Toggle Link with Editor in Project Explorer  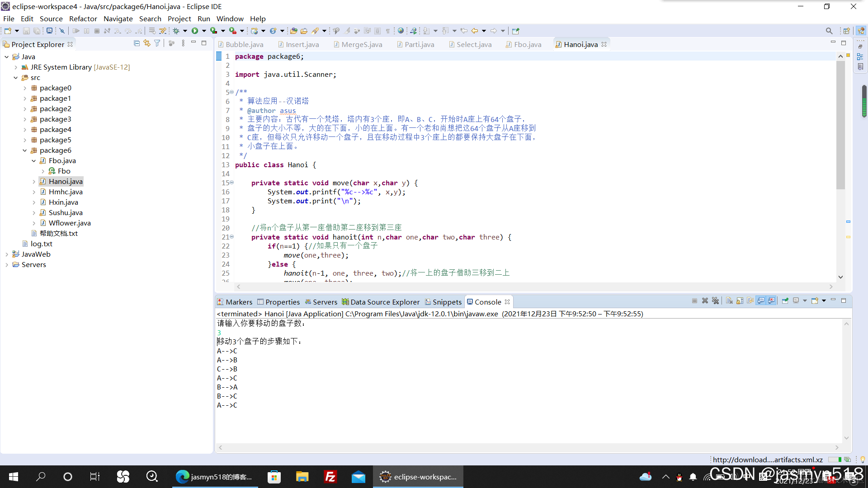[x=147, y=43]
